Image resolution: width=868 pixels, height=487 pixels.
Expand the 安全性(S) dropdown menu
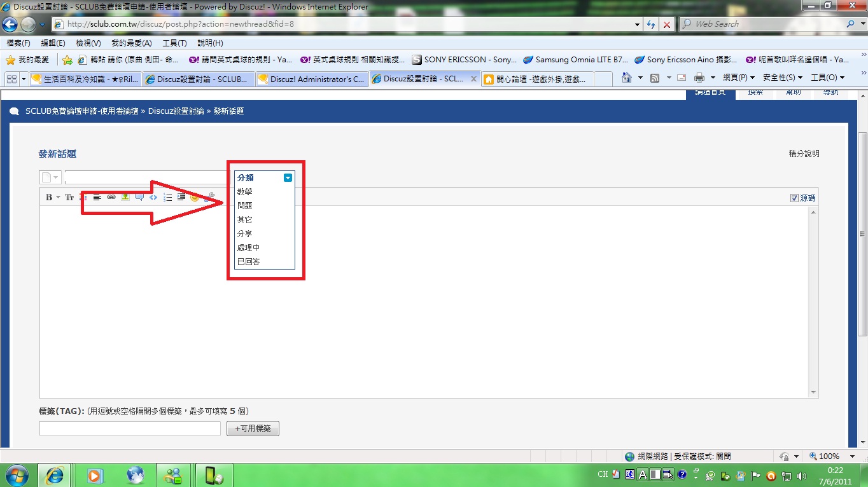coord(782,78)
